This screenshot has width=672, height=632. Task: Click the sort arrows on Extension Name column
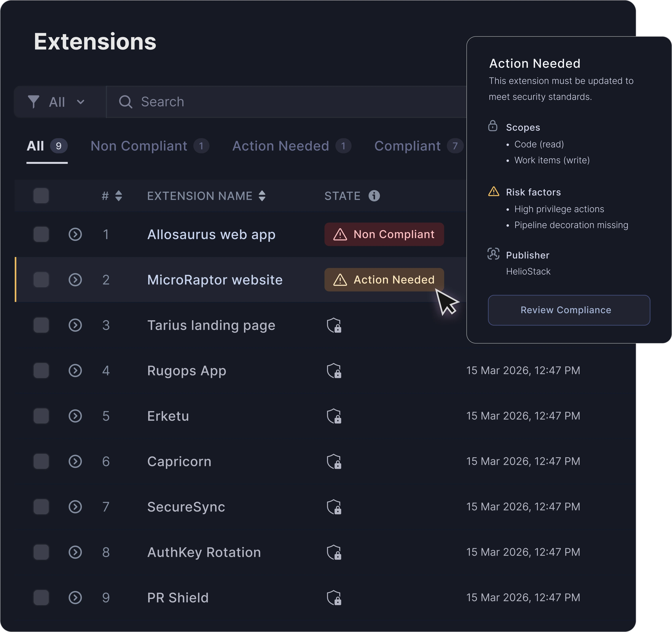263,196
